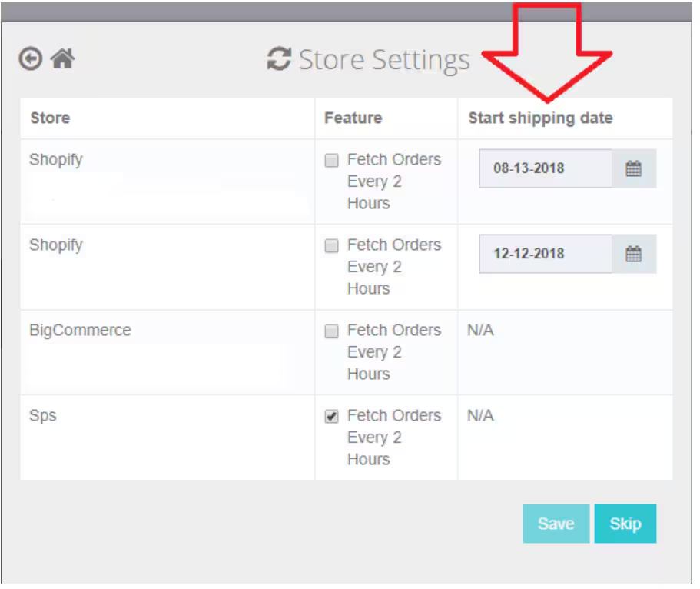Click the refresh icon beside Store Settings
Screen dimensions: 700x589
(279, 58)
